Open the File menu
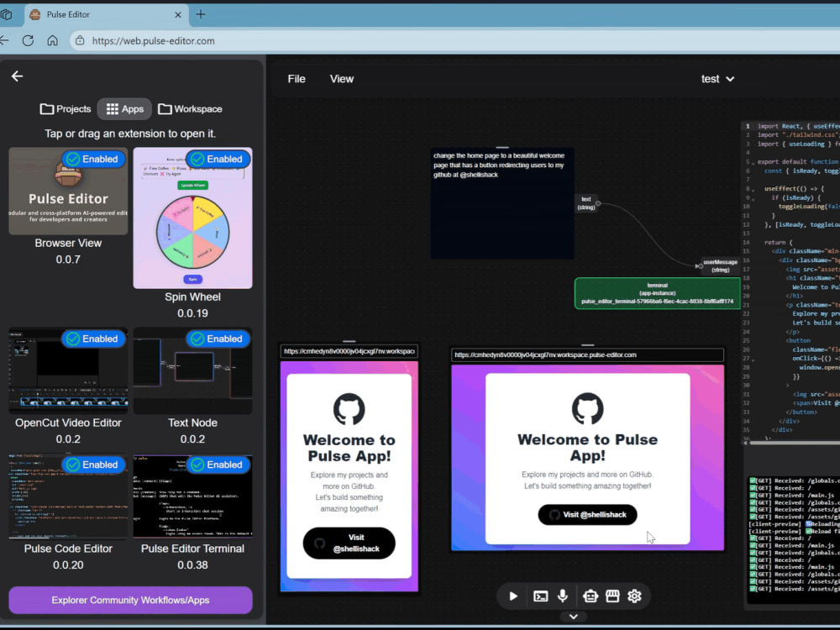Screen dimensions: 840x630 click(x=297, y=79)
